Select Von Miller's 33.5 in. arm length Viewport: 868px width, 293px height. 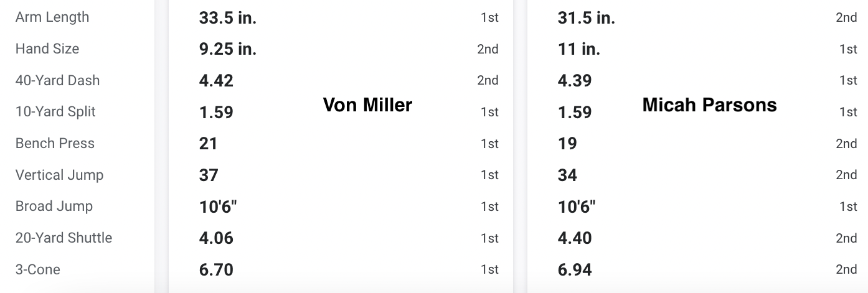[228, 17]
